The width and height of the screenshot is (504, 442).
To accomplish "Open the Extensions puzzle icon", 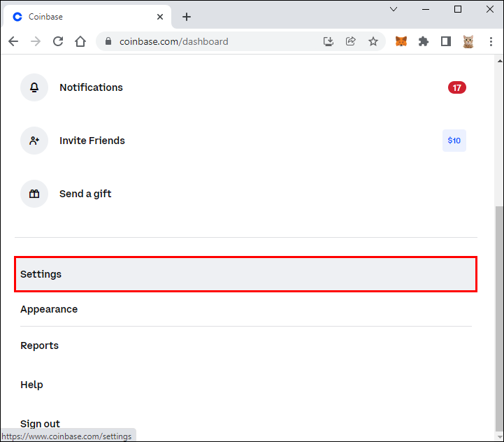I will point(424,41).
